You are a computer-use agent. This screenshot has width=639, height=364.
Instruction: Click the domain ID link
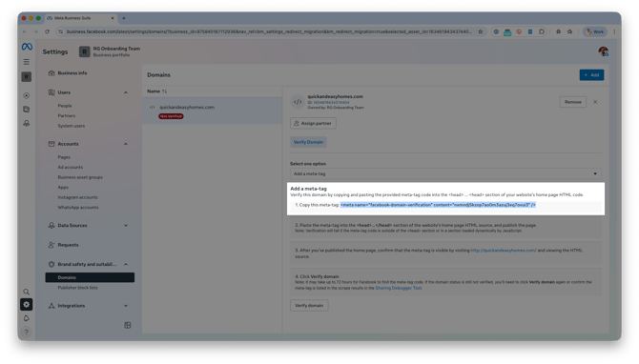[331, 102]
